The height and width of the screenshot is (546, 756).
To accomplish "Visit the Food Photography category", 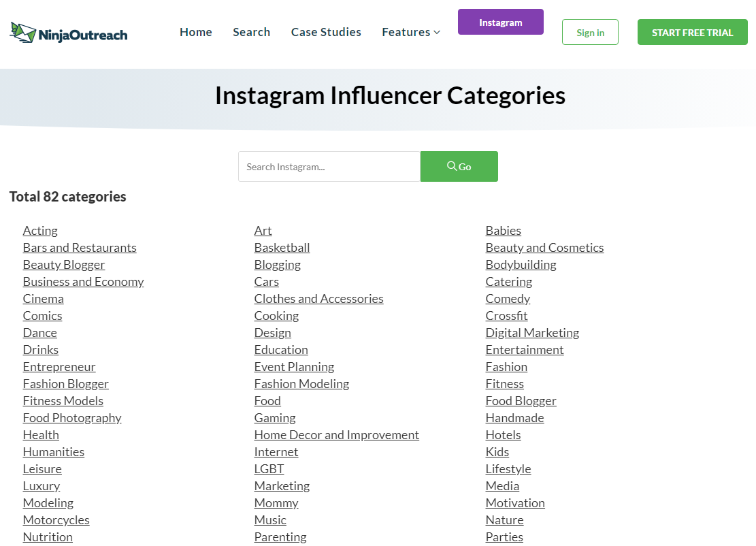I will pos(72,418).
